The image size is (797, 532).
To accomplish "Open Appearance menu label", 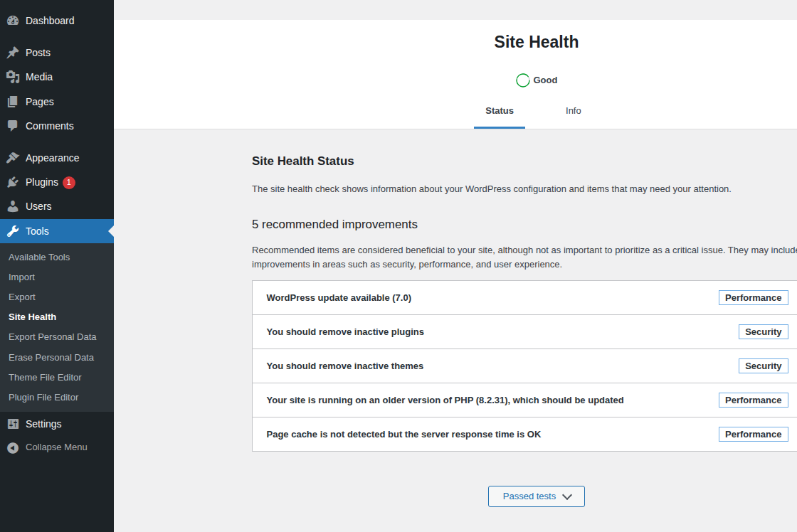I will point(53,158).
